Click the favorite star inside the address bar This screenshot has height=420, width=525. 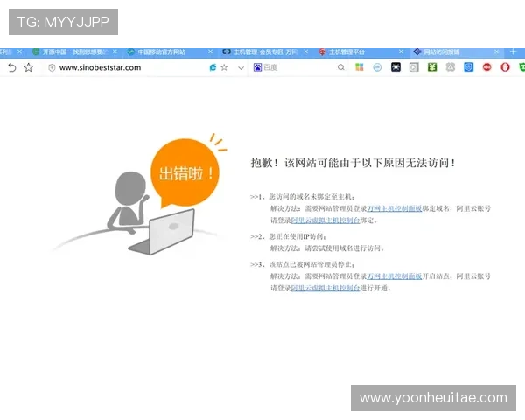coord(224,67)
